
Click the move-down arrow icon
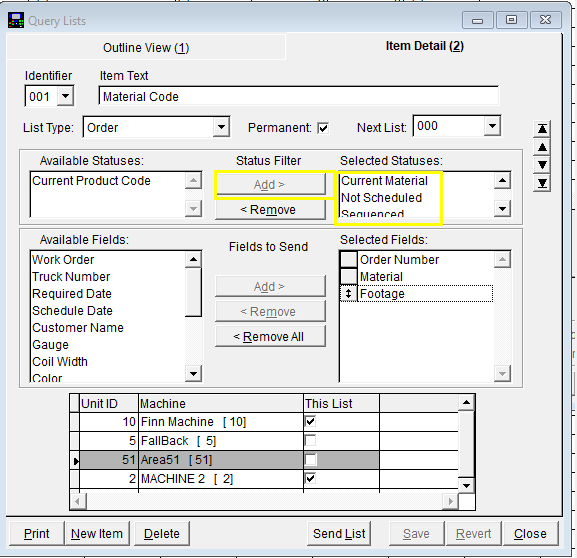tap(542, 165)
